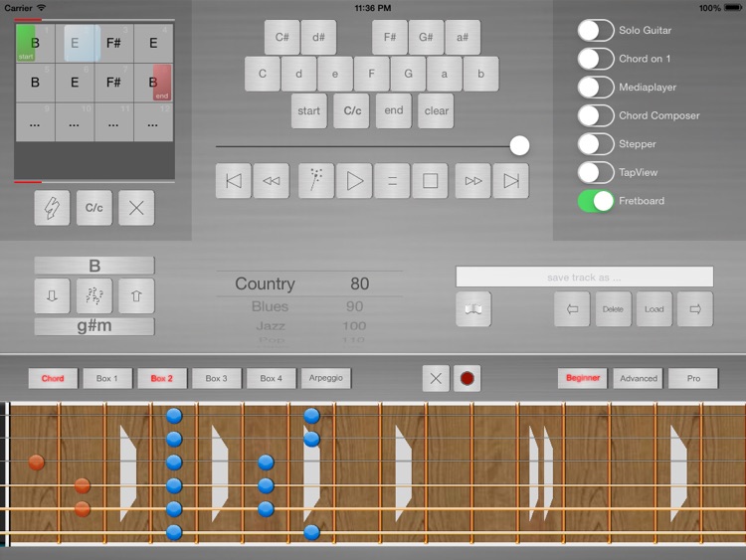Viewport: 746px width, 560px height.
Task: Click the G# chord key
Action: pos(427,37)
